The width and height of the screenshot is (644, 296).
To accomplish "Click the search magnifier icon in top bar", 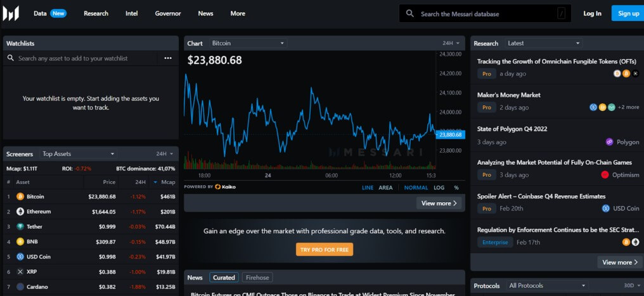I will tap(410, 13).
